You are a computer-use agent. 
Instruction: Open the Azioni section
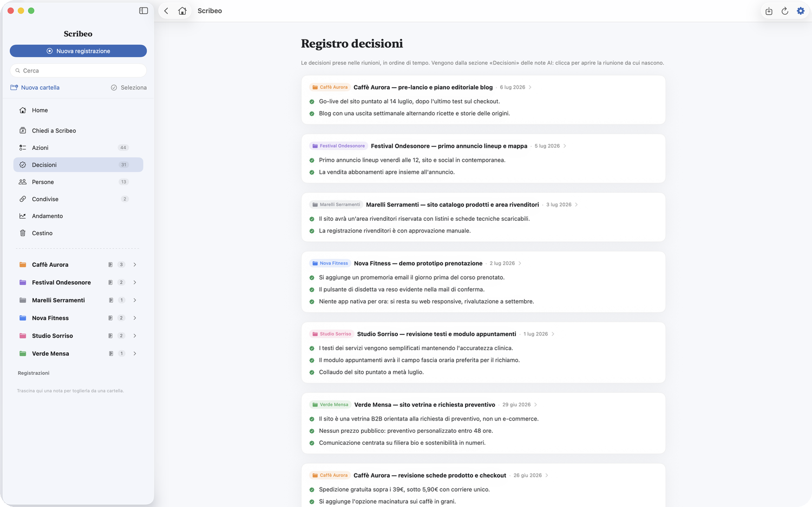pos(78,148)
